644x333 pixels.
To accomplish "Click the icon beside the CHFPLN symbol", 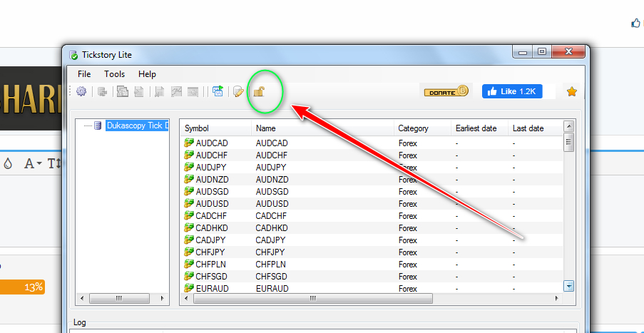I will 189,264.
